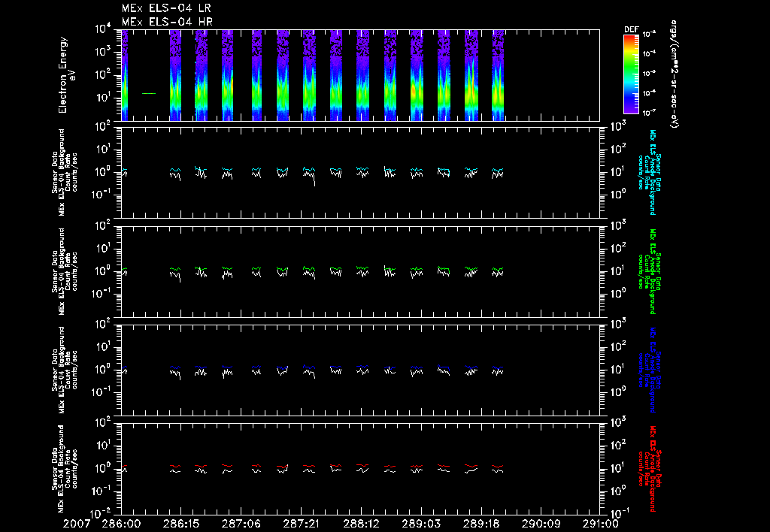The width and height of the screenshot is (770, 532).
Task: Click the red Anode Background legend text
Action: pos(649,469)
